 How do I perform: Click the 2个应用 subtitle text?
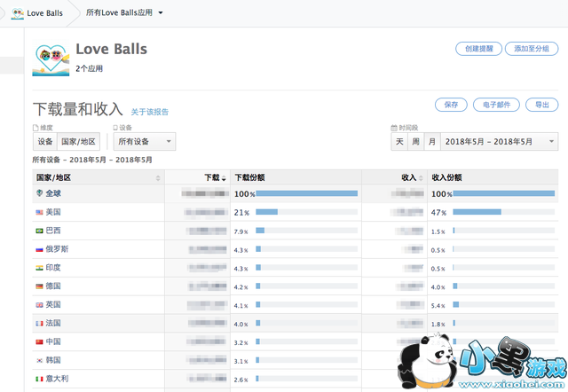point(89,68)
